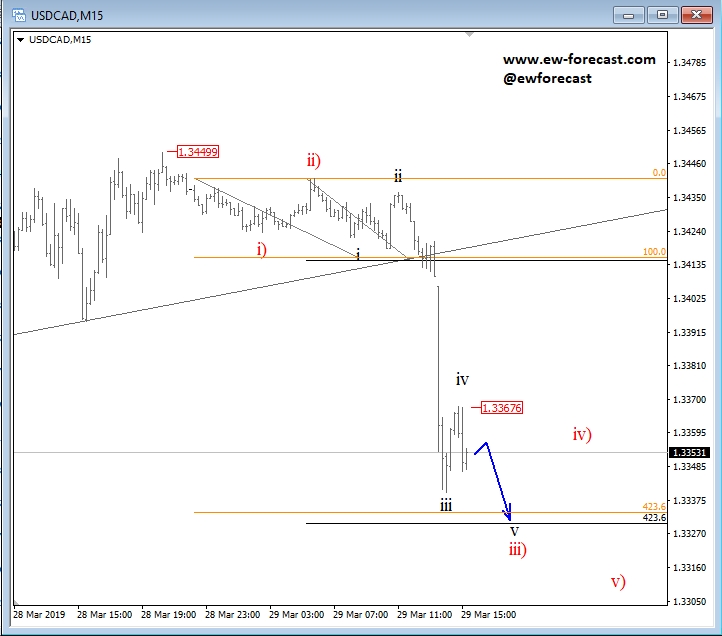The width and height of the screenshot is (722, 636).
Task: Click time axis label 29 Mar 15:00
Action: tap(489, 615)
